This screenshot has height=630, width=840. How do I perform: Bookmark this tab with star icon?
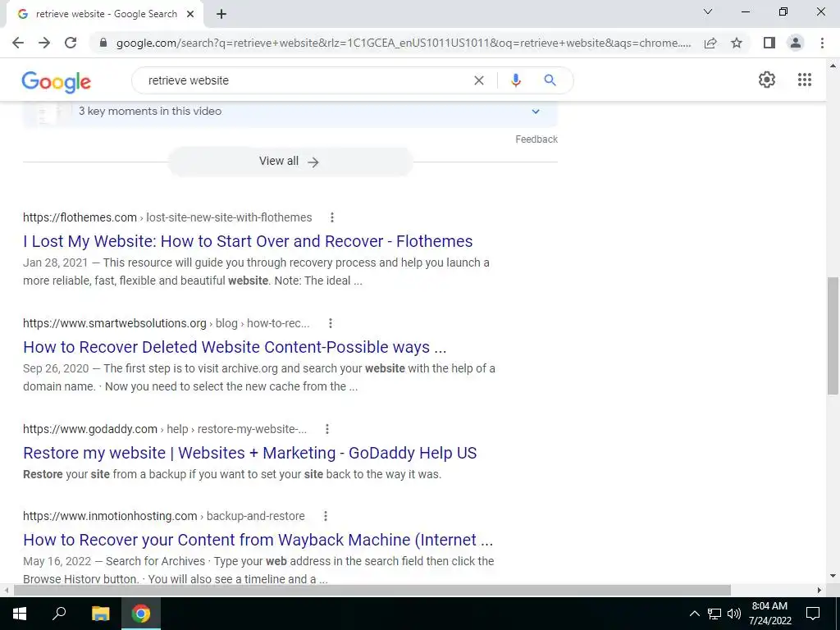pos(737,43)
